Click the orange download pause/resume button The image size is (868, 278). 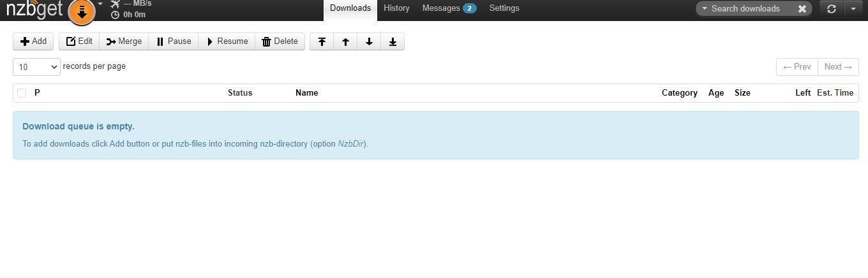(82, 11)
